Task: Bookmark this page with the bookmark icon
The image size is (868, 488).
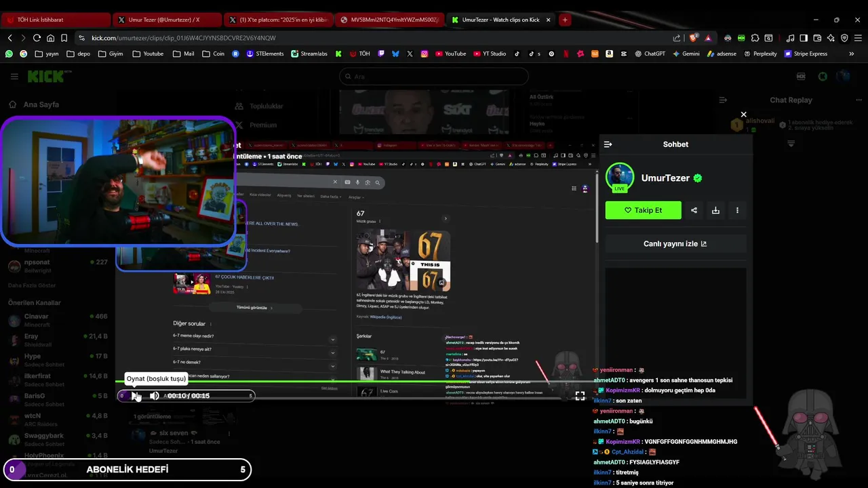Action: tap(64, 38)
